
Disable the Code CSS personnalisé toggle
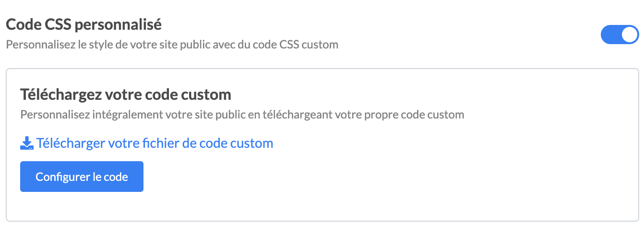point(620,35)
